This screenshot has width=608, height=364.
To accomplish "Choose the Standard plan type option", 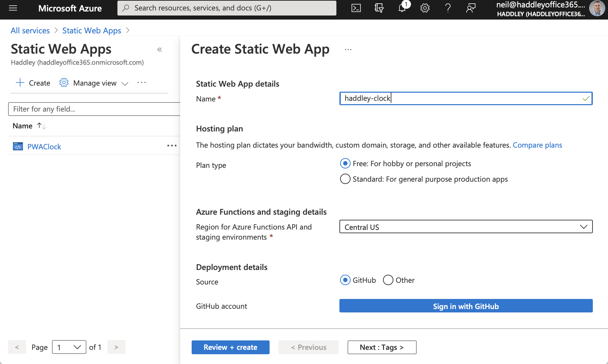I will pyautogui.click(x=345, y=179).
